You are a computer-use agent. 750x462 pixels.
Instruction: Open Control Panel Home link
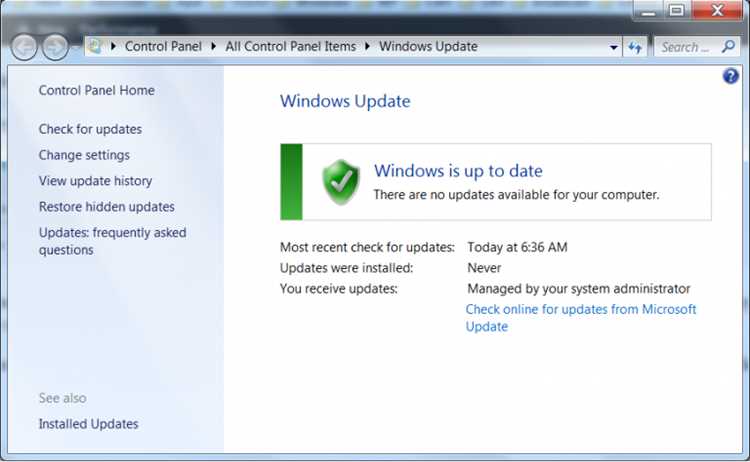point(97,90)
